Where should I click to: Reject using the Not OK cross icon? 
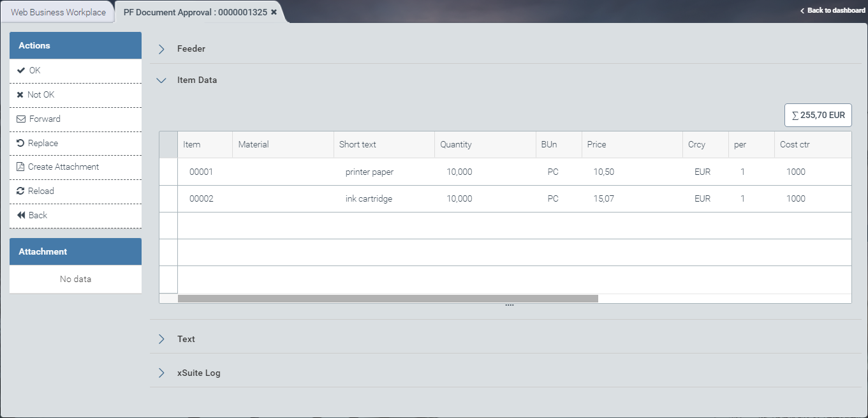click(22, 94)
